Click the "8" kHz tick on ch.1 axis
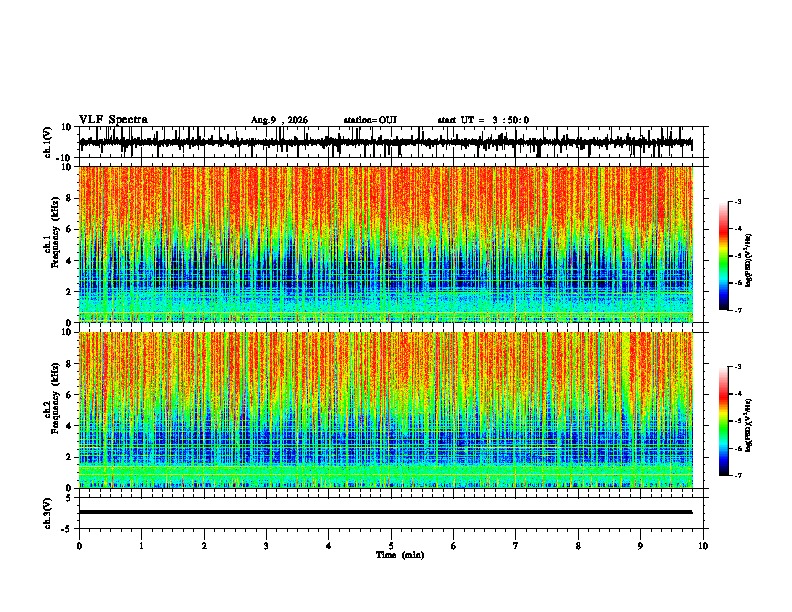This screenshot has width=792, height=612. click(69, 198)
